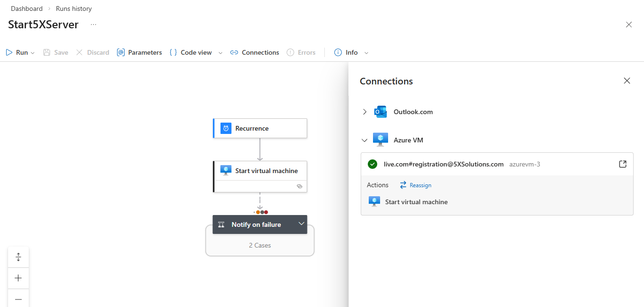
Task: Click the Discard toolbar button
Action: pyautogui.click(x=93, y=52)
